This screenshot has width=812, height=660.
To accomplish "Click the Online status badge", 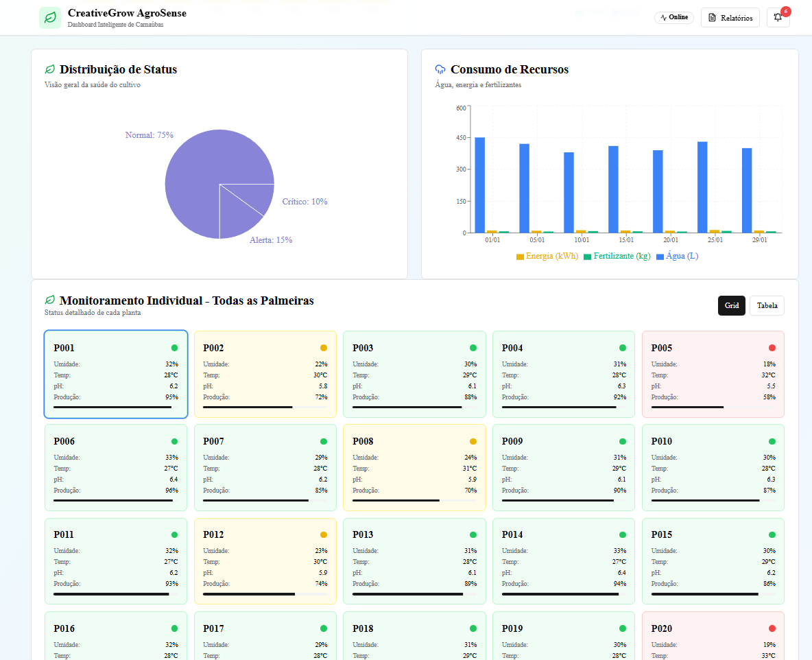I will [x=674, y=18].
